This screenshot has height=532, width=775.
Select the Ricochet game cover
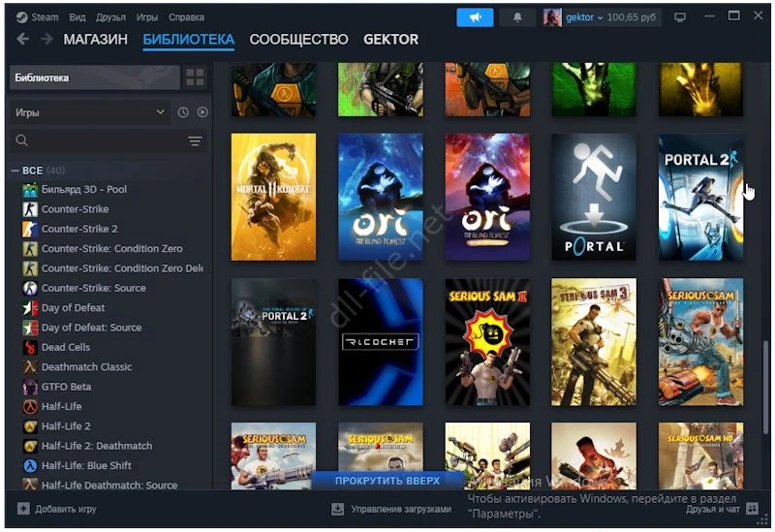pyautogui.click(x=381, y=342)
